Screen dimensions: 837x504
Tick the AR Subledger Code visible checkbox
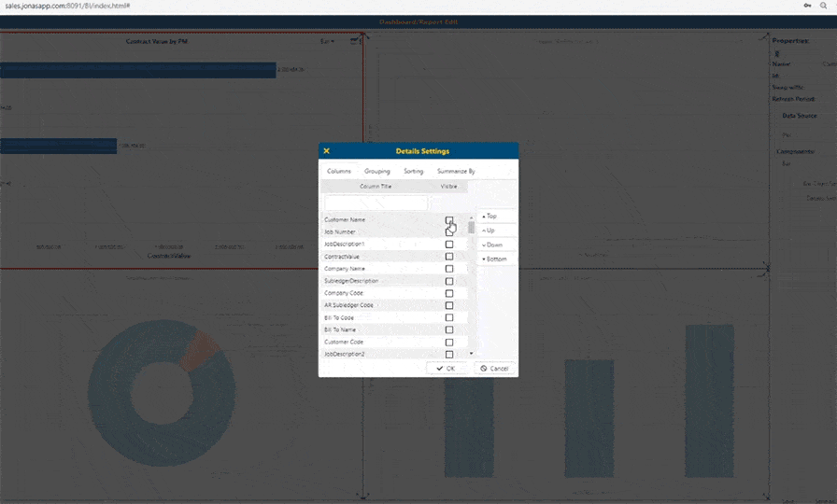pos(449,305)
